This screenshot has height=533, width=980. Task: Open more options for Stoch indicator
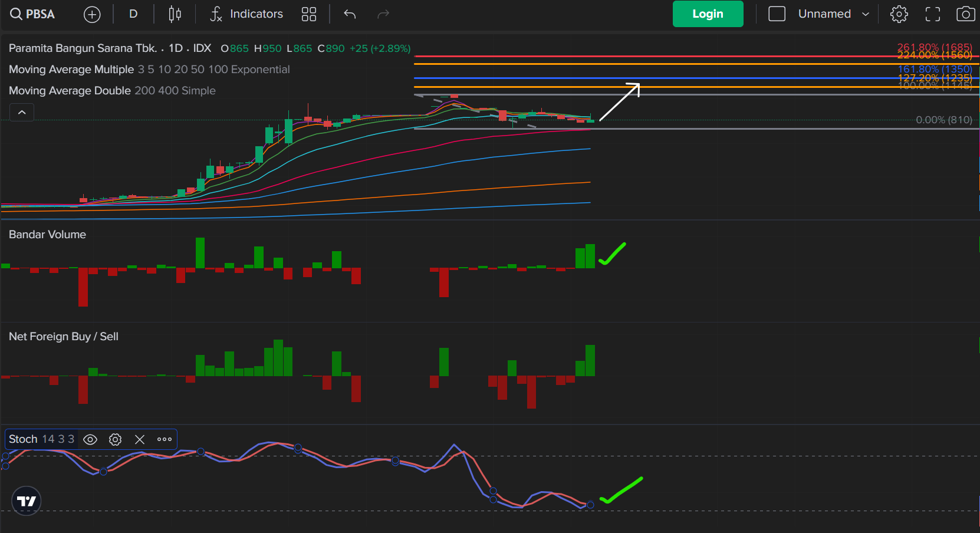[x=165, y=439]
